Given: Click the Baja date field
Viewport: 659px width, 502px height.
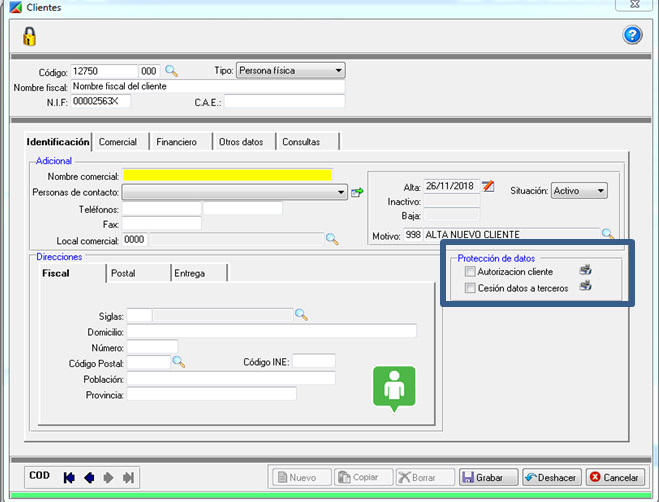Looking at the screenshot, I should pyautogui.click(x=451, y=215).
